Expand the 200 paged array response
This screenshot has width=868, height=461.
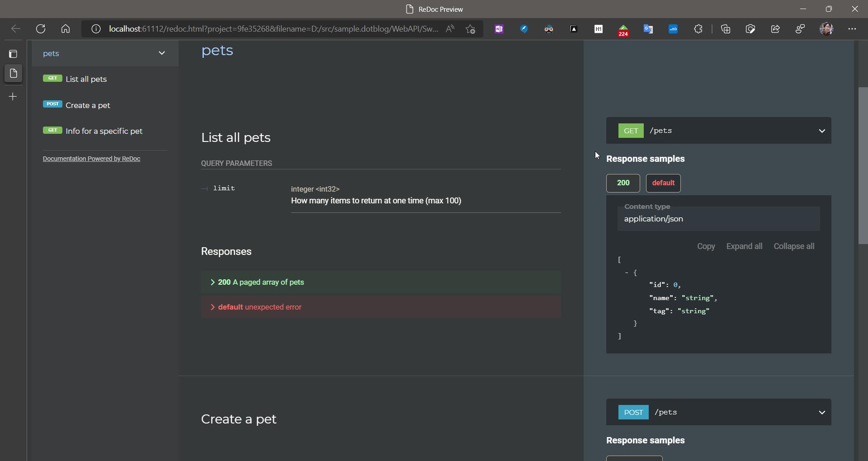pos(381,282)
